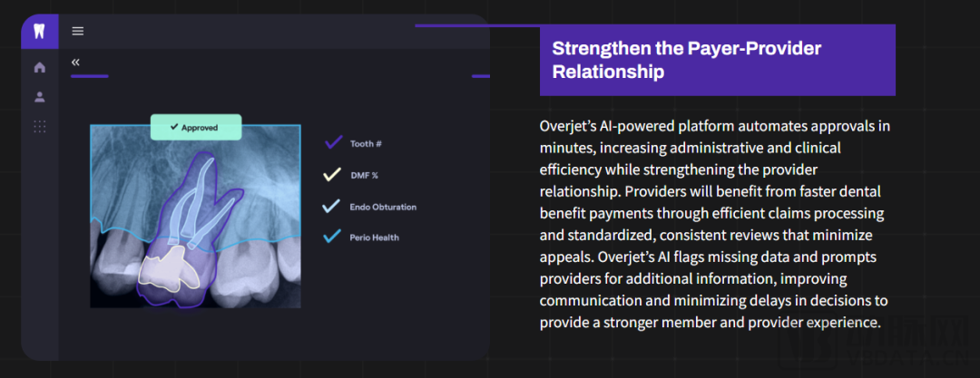Image resolution: width=980 pixels, height=378 pixels.
Task: Click the Tooth # label
Action: pyautogui.click(x=367, y=144)
